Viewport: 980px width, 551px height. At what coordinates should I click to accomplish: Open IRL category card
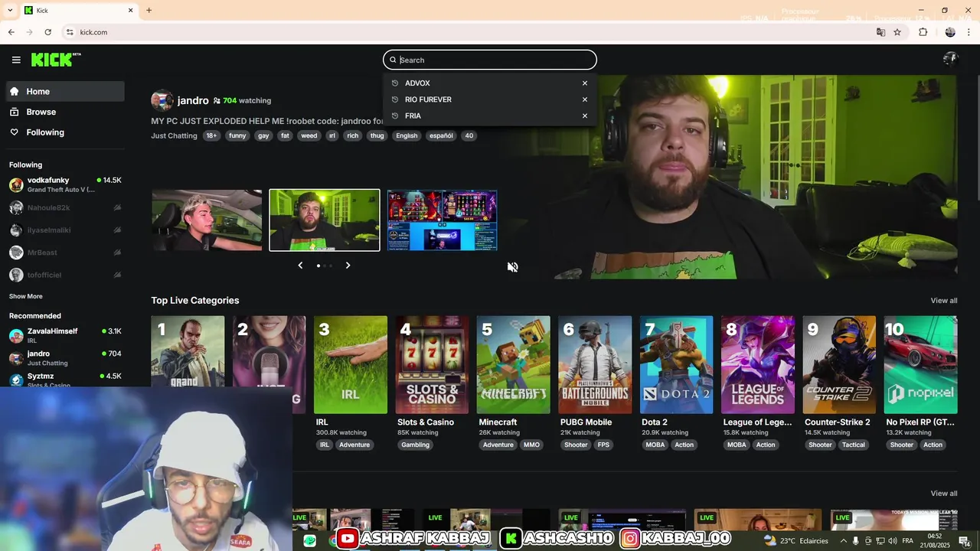tap(351, 365)
